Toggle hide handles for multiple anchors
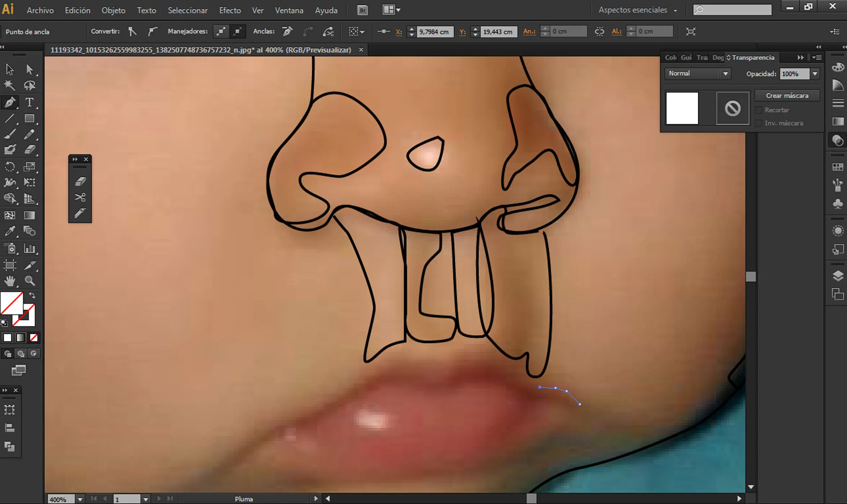The width and height of the screenshot is (847, 504). pos(238,32)
